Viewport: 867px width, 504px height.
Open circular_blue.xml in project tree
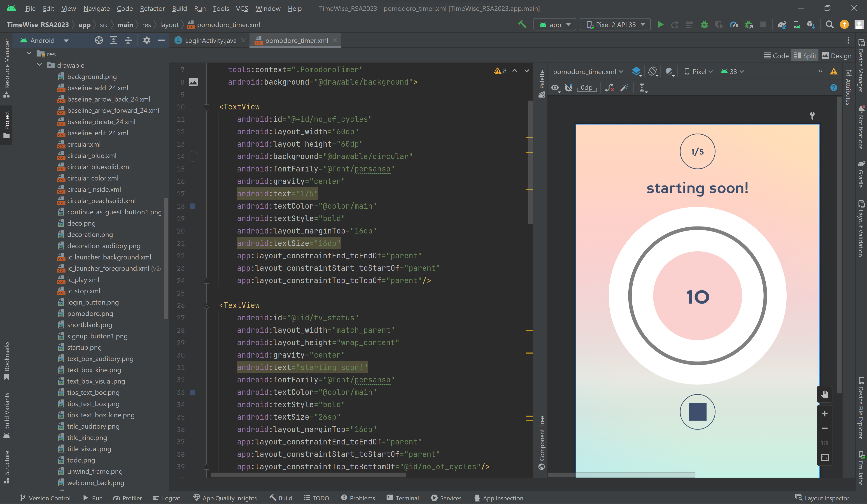pyautogui.click(x=91, y=155)
